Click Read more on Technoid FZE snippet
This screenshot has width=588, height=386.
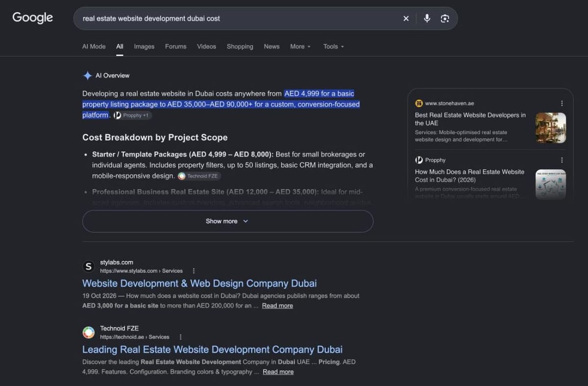click(x=278, y=372)
